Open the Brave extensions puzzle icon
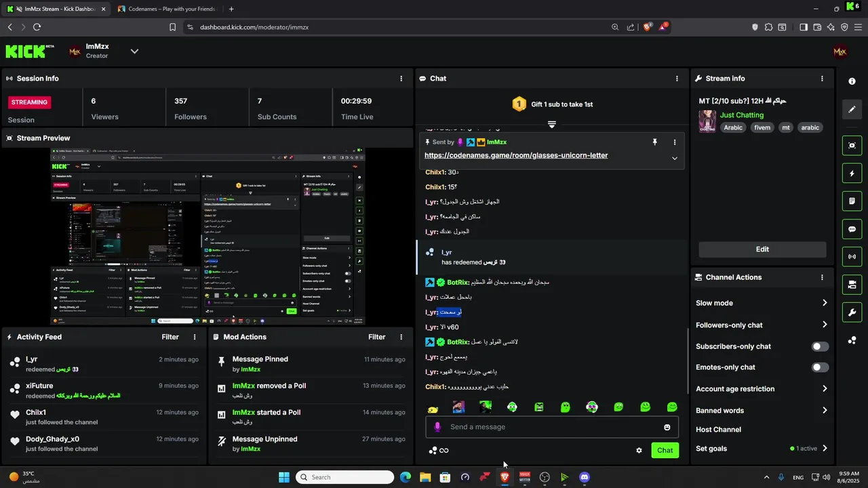Viewport: 868px width, 488px height. point(768,27)
